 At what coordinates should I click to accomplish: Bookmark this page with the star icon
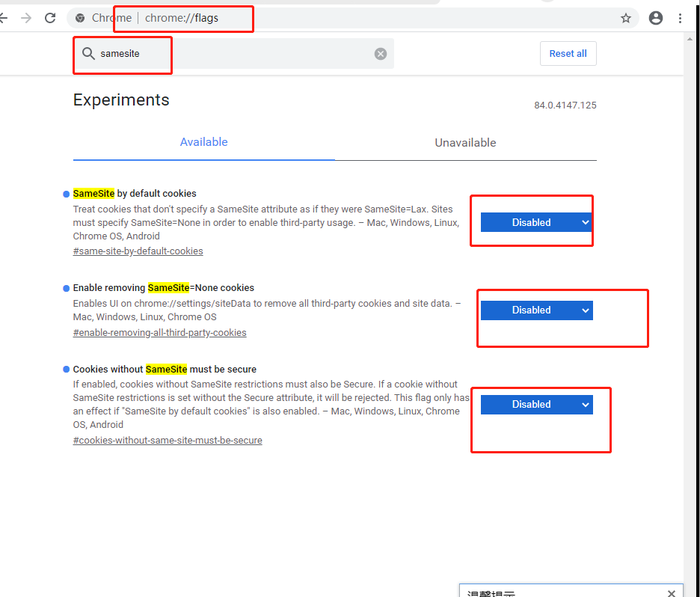coord(625,18)
